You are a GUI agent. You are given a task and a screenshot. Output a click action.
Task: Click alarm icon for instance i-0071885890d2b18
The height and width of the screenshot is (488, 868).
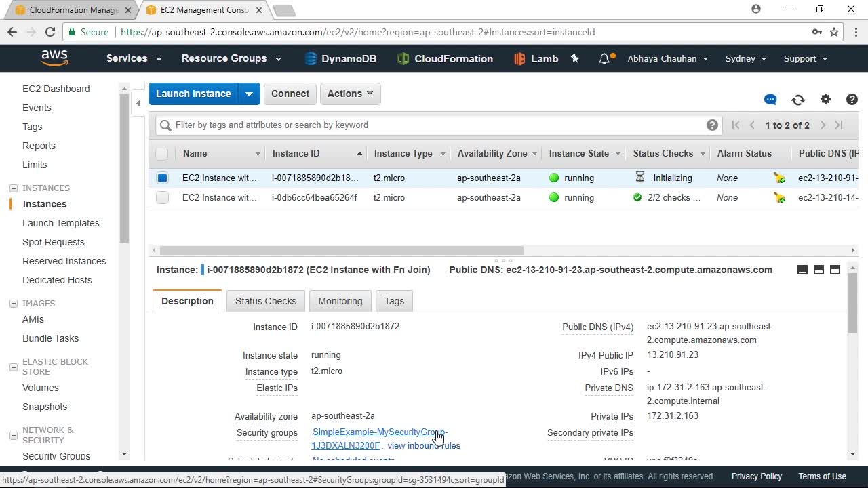click(779, 178)
